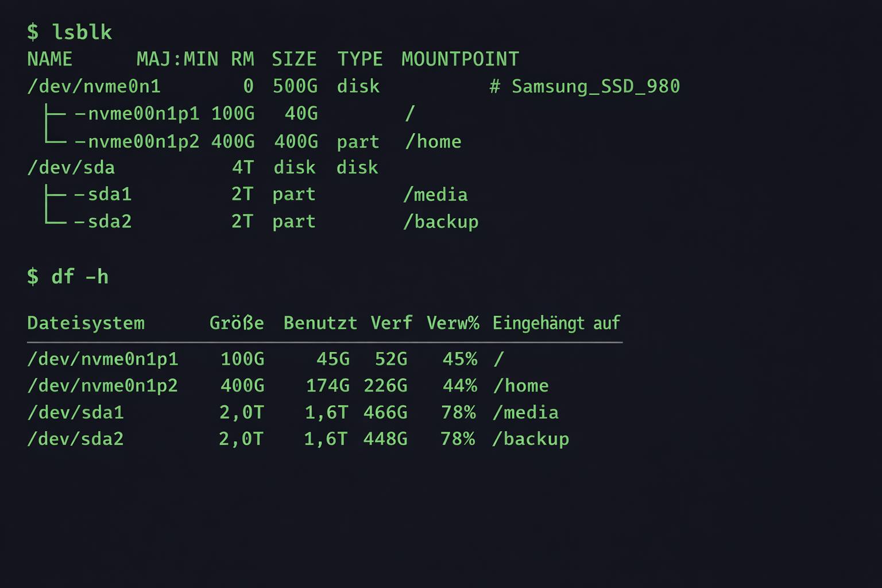
Task: Click the df -h command text
Action: pos(80,276)
